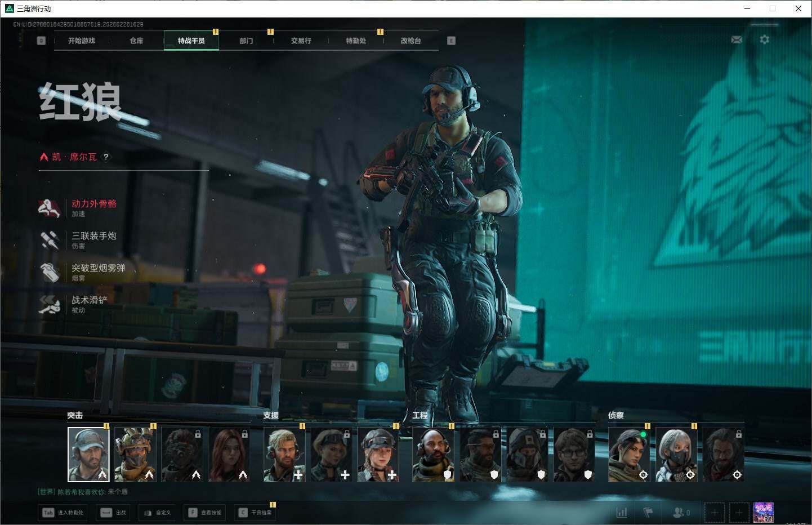Select the 动力外骨骼 skill icon
Viewport: 812px width, 525px height.
click(x=50, y=208)
